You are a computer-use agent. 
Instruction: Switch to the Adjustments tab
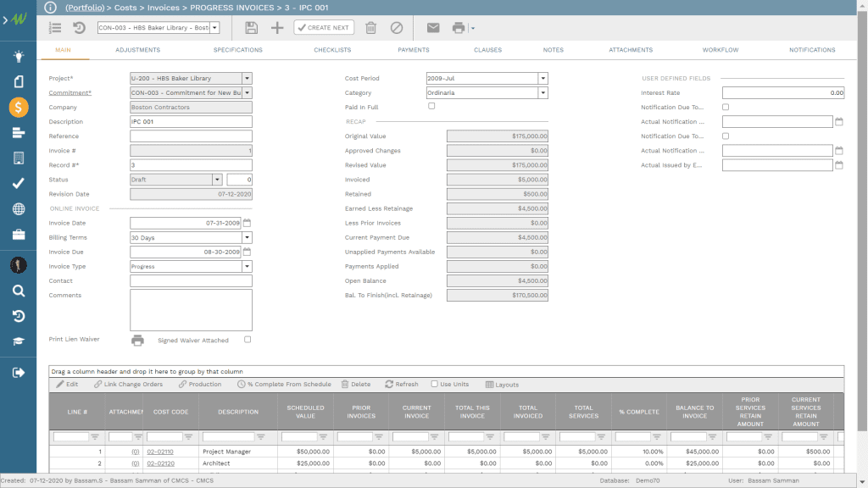click(x=138, y=50)
